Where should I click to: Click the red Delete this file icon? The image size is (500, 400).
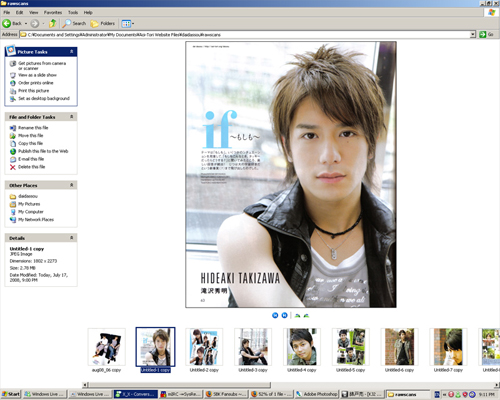pyautogui.click(x=13, y=167)
